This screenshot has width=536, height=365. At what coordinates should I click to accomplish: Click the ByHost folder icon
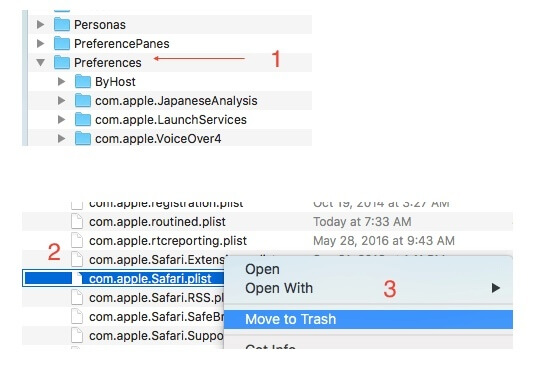pos(83,81)
